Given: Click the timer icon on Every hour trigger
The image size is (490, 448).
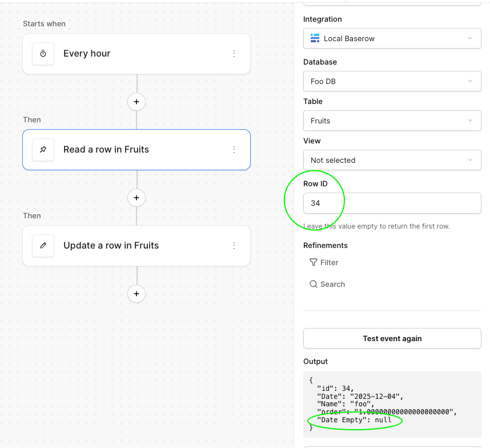Looking at the screenshot, I should (43, 54).
